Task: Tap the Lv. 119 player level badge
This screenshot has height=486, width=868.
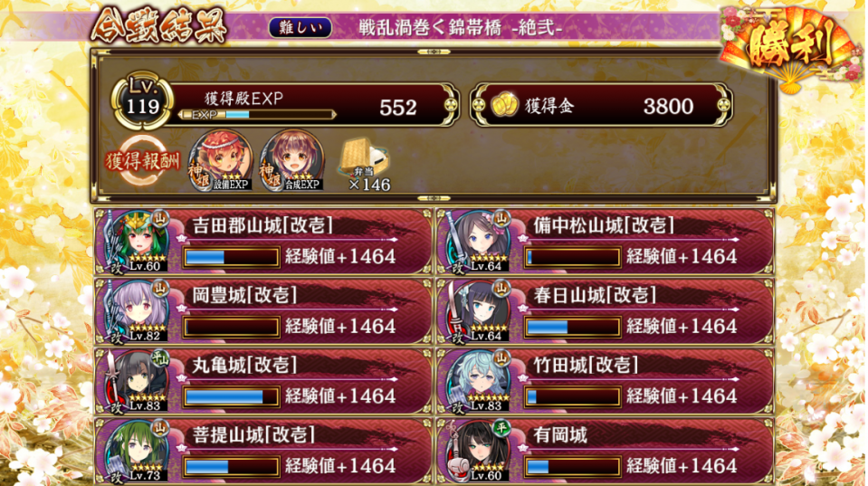Action: (143, 100)
